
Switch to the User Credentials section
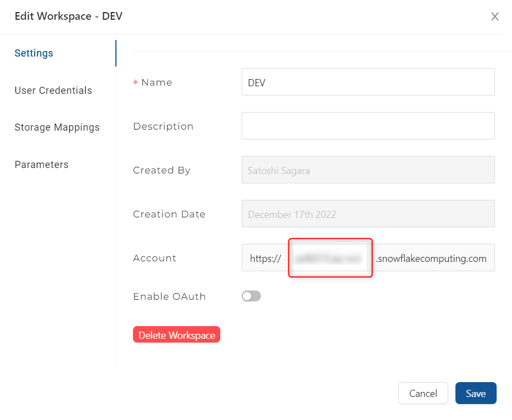[x=53, y=91]
